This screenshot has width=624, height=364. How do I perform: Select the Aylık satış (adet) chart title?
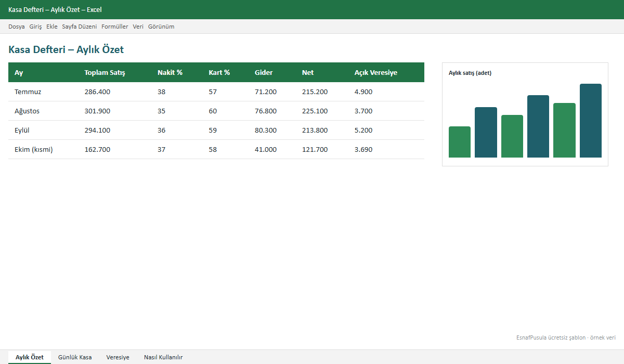[x=470, y=73]
